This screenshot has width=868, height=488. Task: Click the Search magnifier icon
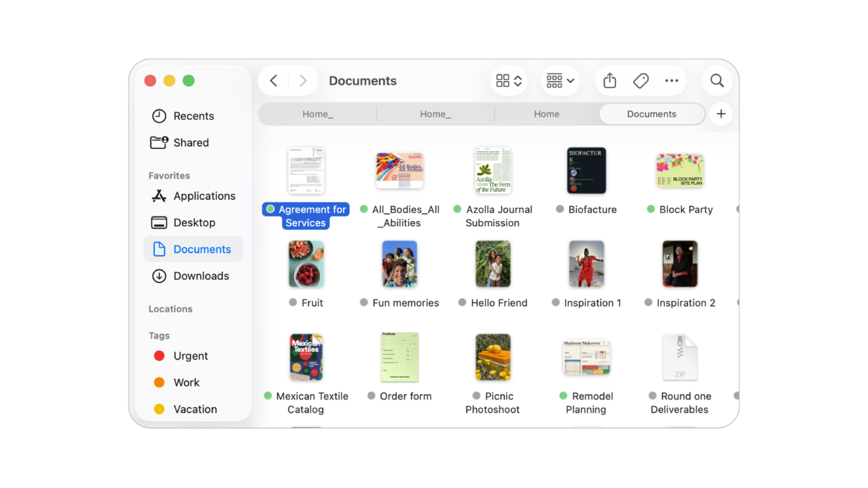717,81
